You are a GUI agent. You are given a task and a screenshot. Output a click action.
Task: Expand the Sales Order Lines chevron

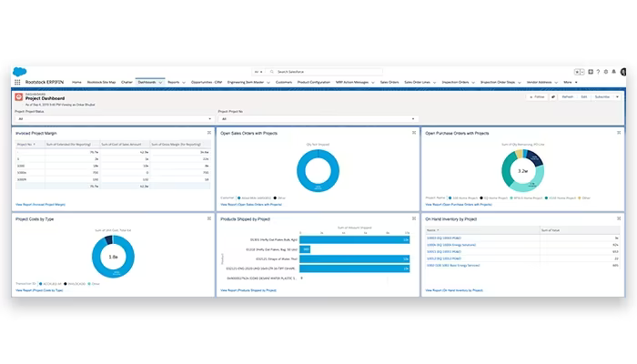point(434,83)
